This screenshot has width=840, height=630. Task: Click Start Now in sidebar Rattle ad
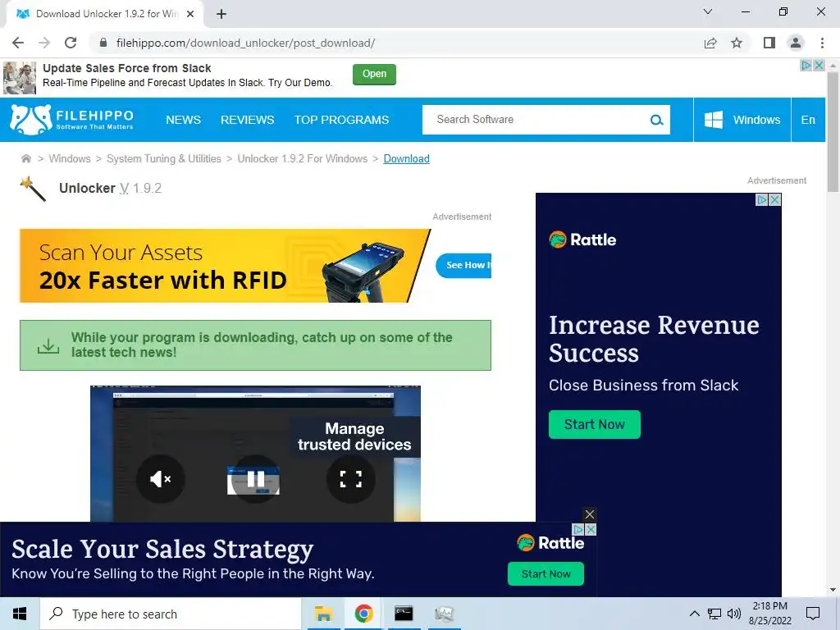594,424
